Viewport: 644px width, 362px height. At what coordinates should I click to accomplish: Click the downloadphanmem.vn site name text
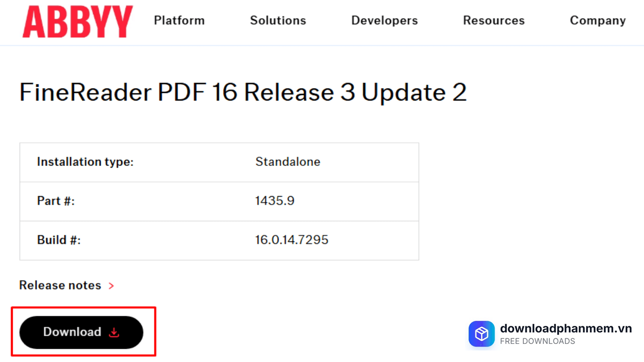tap(566, 328)
